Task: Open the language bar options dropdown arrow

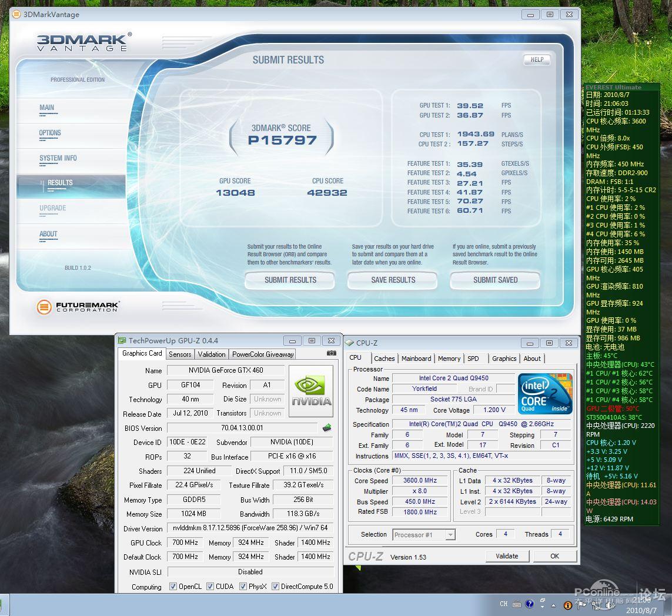Action: [543, 607]
